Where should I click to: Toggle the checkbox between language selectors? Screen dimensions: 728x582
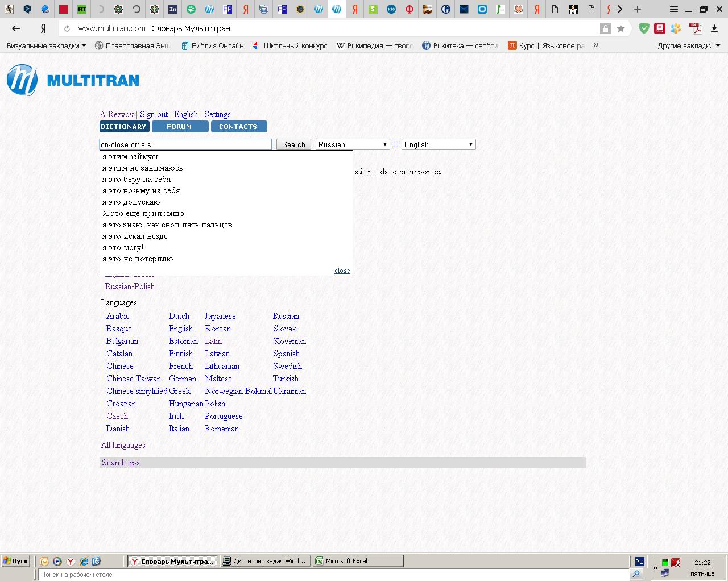[x=396, y=144]
